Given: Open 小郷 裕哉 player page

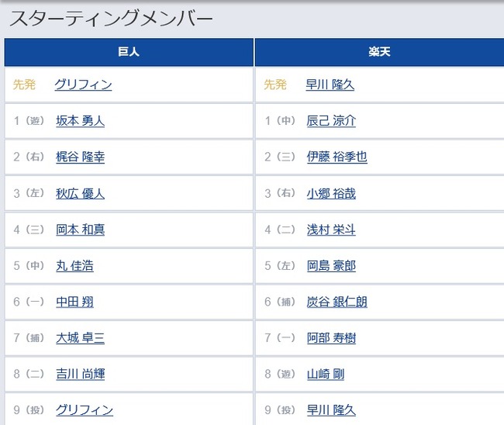Looking at the screenshot, I should click(x=331, y=194).
